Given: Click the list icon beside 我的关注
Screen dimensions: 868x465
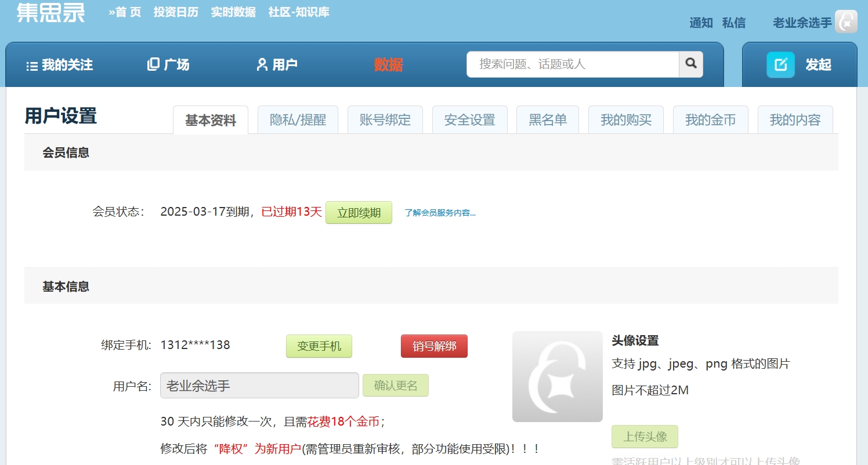Looking at the screenshot, I should 32,66.
